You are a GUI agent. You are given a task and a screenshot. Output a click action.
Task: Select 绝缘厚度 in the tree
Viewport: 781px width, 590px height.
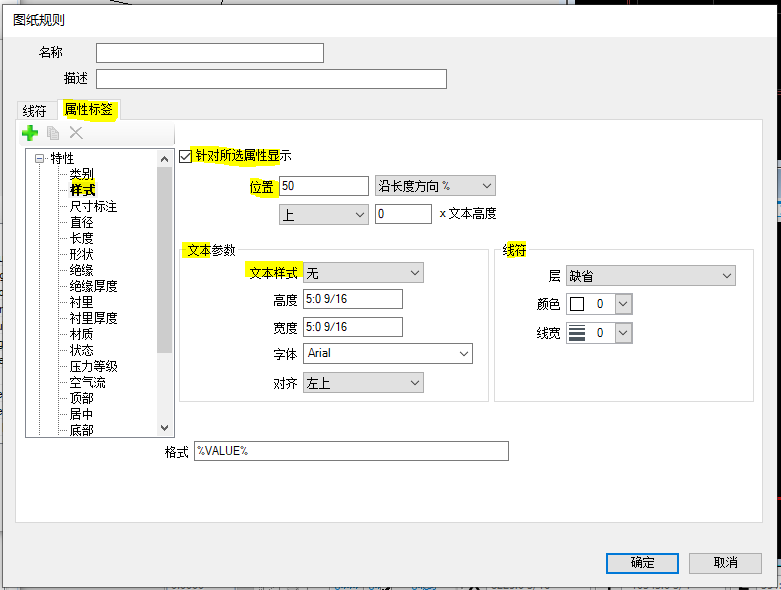coord(93,286)
